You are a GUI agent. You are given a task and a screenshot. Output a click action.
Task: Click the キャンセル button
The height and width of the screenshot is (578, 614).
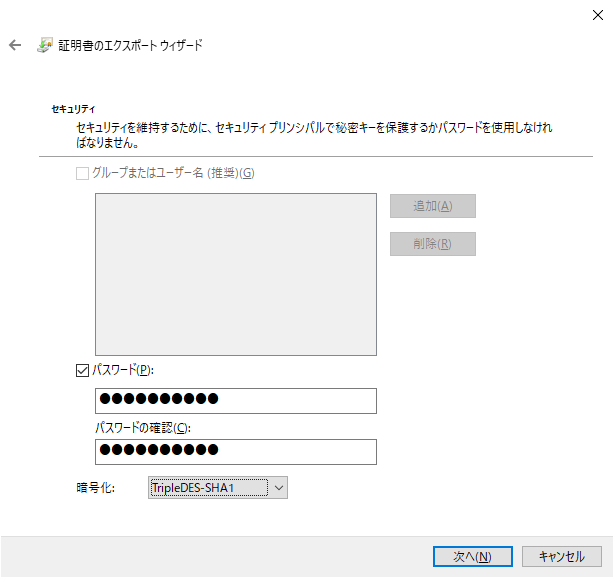pos(562,556)
